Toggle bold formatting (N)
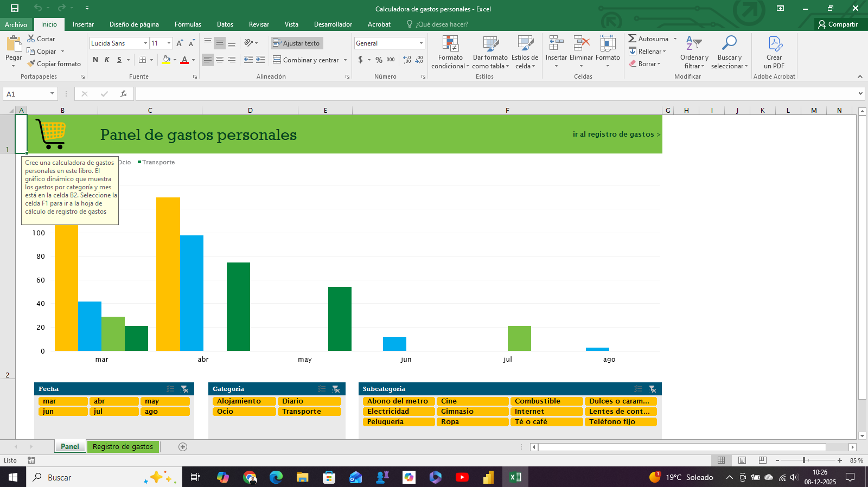Viewport: 868px width, 487px height. [x=95, y=60]
